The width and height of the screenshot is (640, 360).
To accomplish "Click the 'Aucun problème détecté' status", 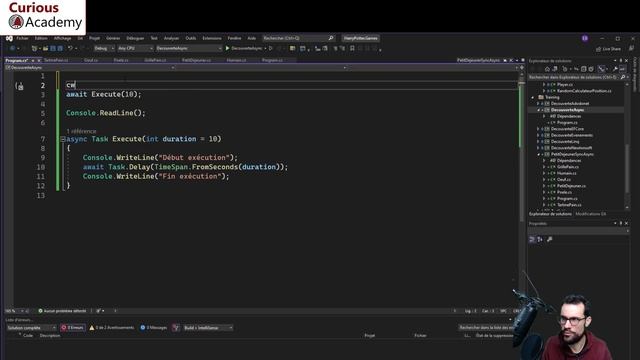I will pyautogui.click(x=64, y=311).
